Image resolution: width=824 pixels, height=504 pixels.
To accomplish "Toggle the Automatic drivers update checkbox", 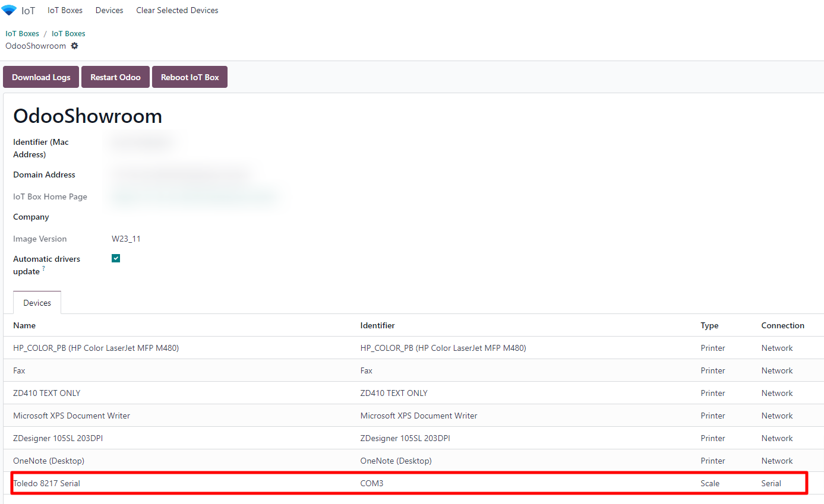I will tap(116, 258).
